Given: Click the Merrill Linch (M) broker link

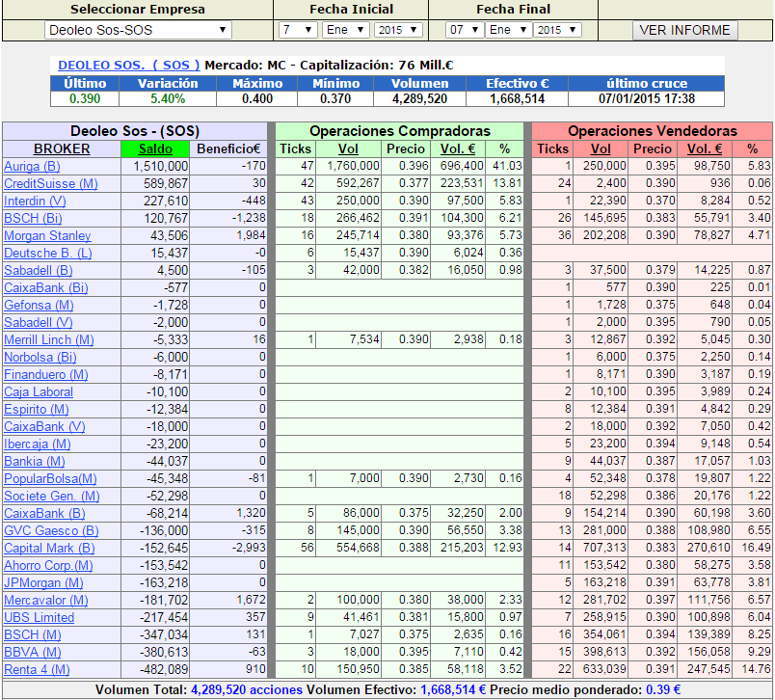Looking at the screenshot, I should coord(49,339).
